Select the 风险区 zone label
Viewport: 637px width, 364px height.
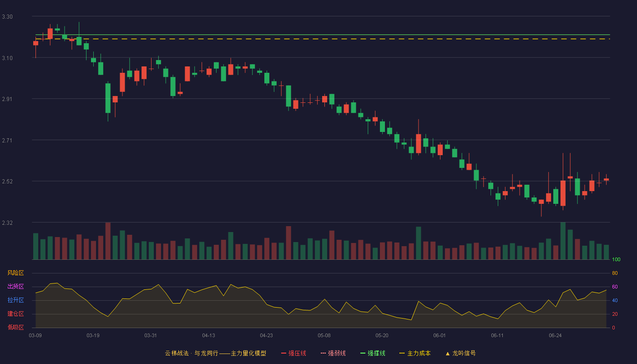click(15, 273)
